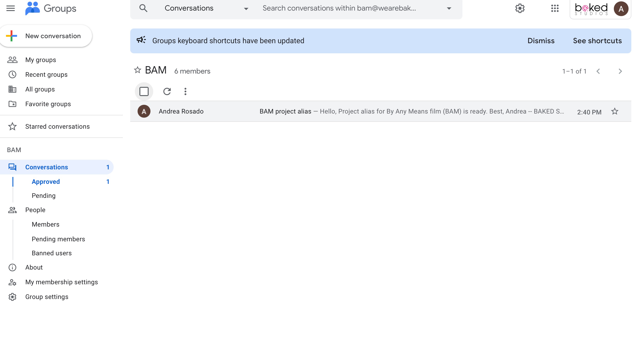Star the BAM project alias conversation
Viewport: 635px width, 364px height.
click(615, 111)
